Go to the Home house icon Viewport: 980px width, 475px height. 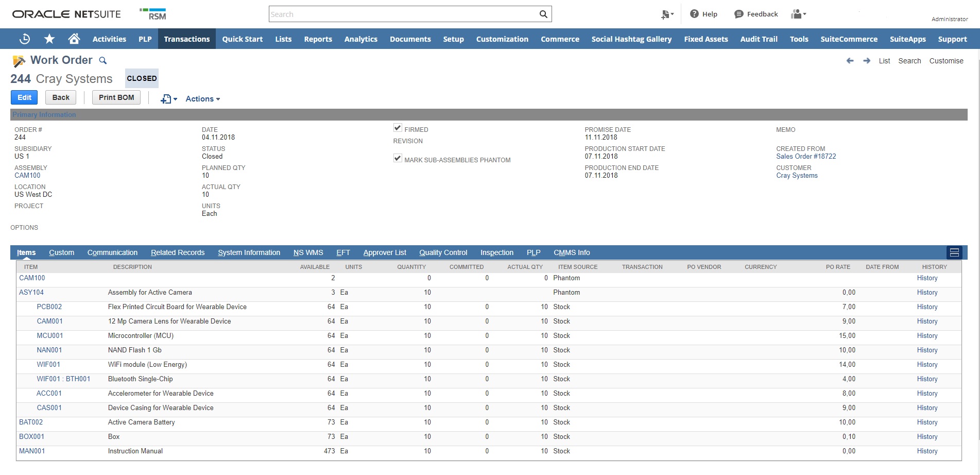[x=74, y=39]
